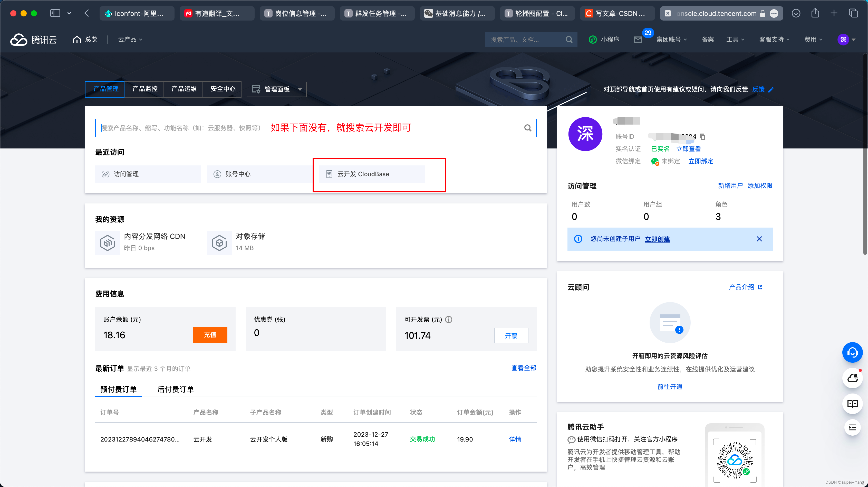
Task: Open 访问管理 recent item
Action: point(148,174)
